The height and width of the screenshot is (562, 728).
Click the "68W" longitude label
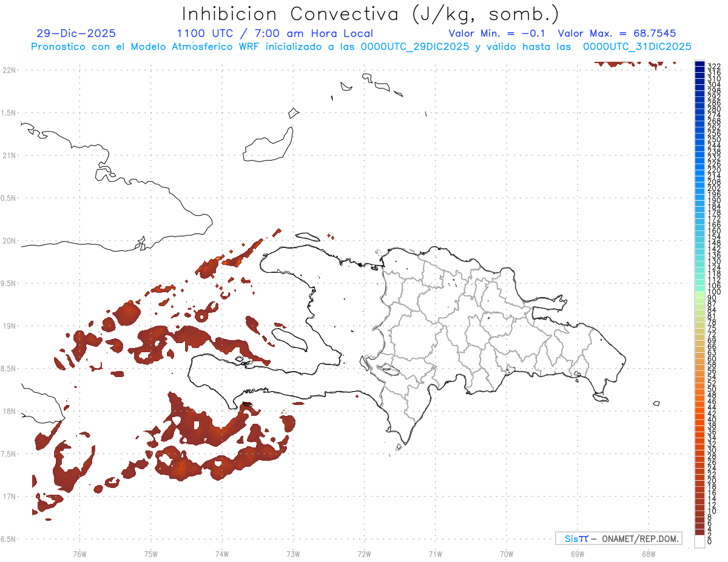coord(648,554)
